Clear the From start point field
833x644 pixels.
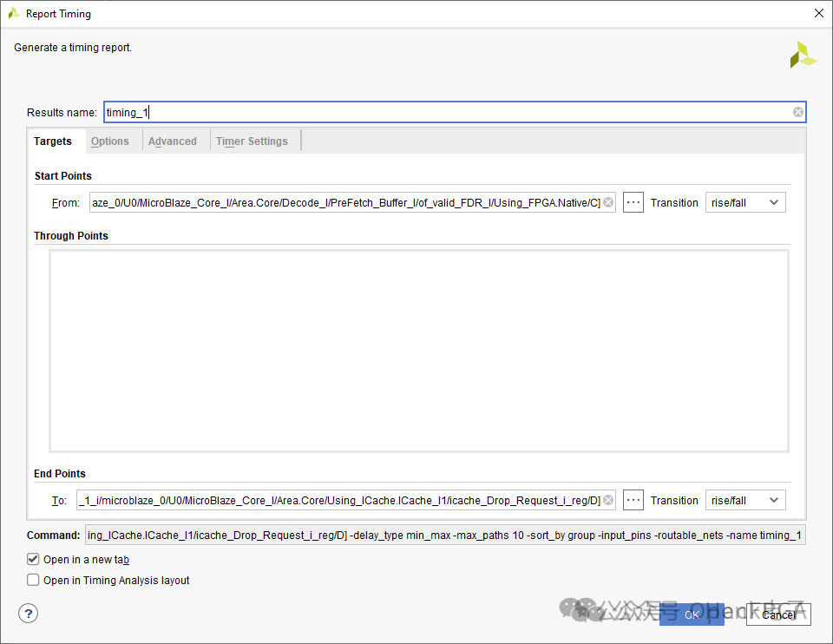608,202
